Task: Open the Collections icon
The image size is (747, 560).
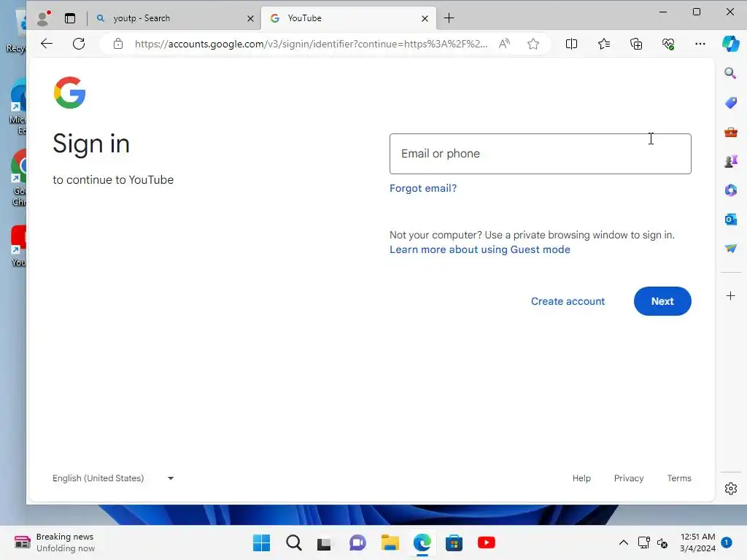Action: [636, 44]
